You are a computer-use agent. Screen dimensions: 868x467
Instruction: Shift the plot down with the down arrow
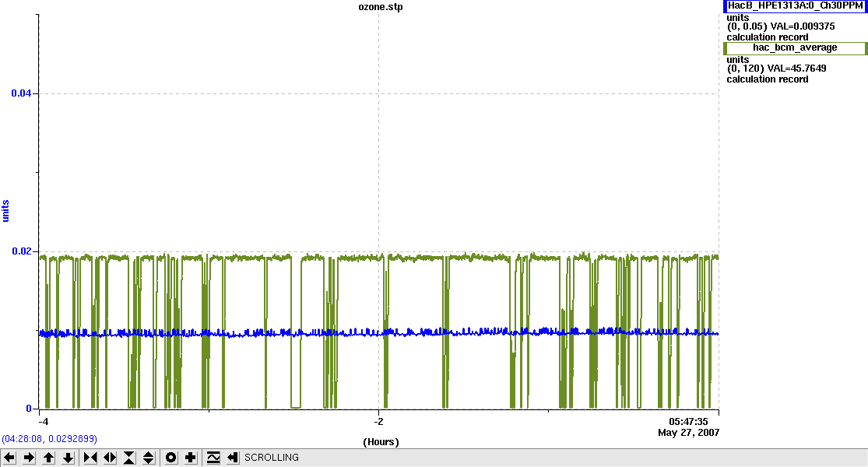click(x=68, y=458)
